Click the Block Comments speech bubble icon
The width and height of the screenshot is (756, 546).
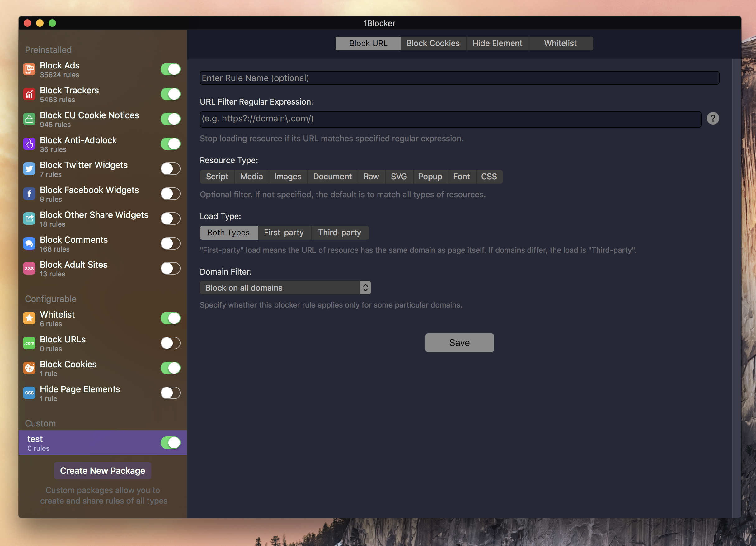tap(29, 244)
